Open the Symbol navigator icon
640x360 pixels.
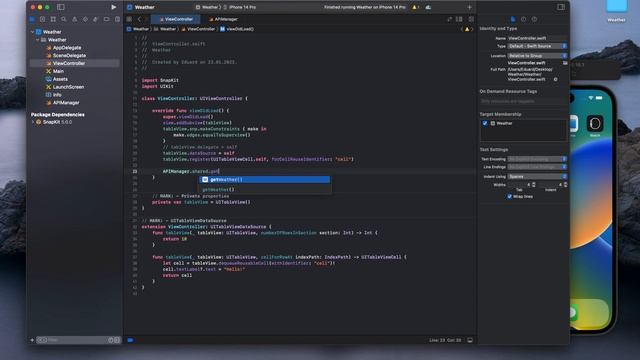click(x=53, y=19)
